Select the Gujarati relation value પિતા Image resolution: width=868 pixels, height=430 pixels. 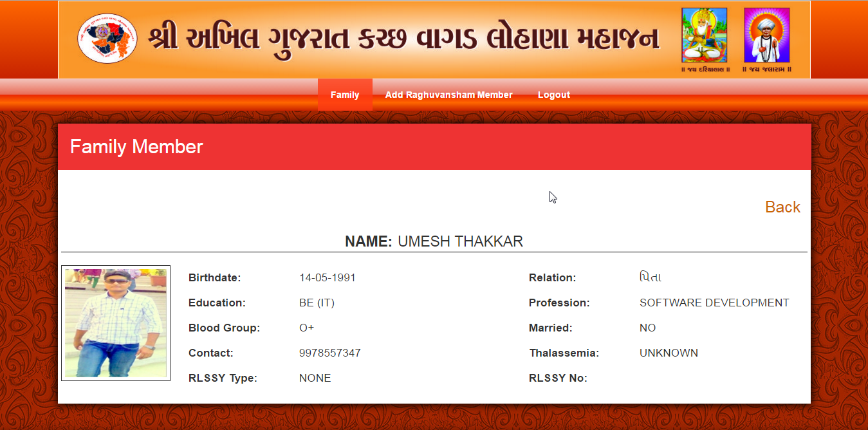(651, 277)
